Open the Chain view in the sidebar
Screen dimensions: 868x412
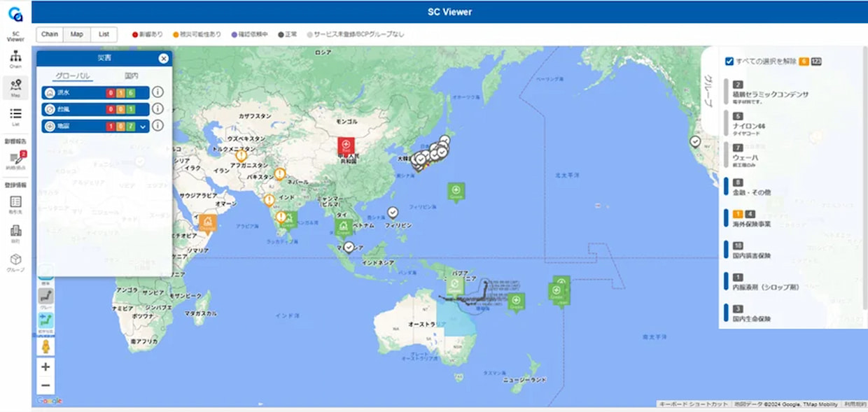click(15, 59)
